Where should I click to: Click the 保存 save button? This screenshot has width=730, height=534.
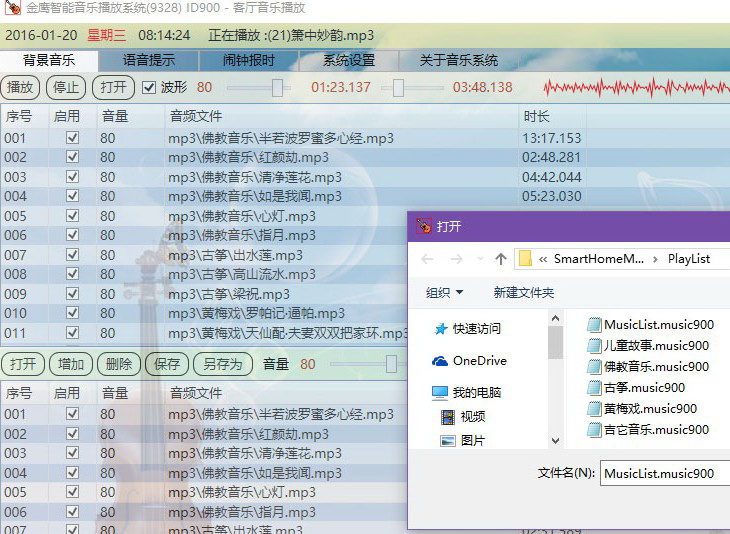coord(167,364)
